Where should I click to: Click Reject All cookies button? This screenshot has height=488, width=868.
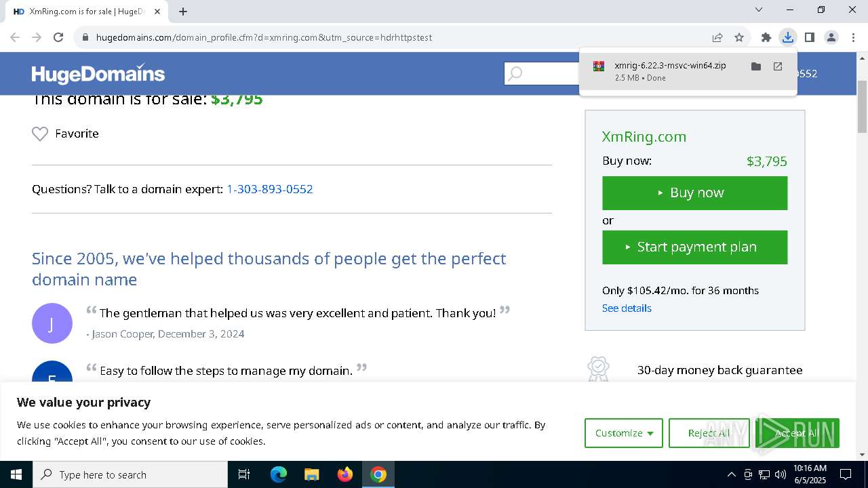709,433
